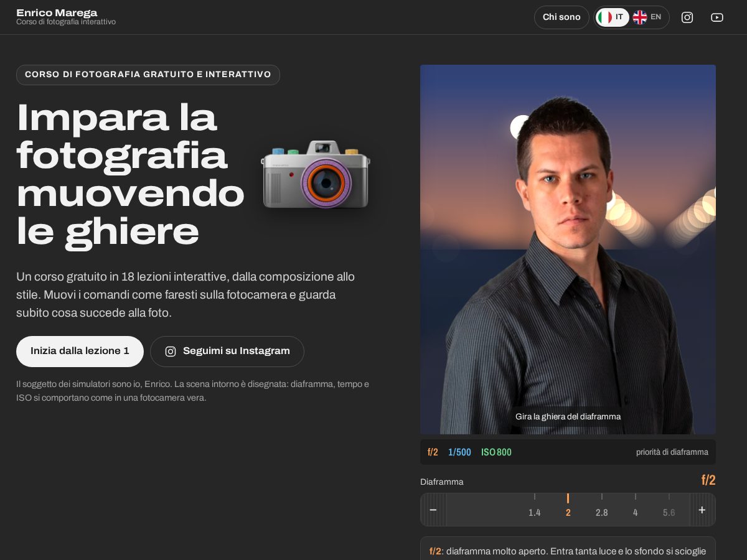Set aperture dial to 4
Viewport: 747px width, 560px height.
pyautogui.click(x=636, y=513)
